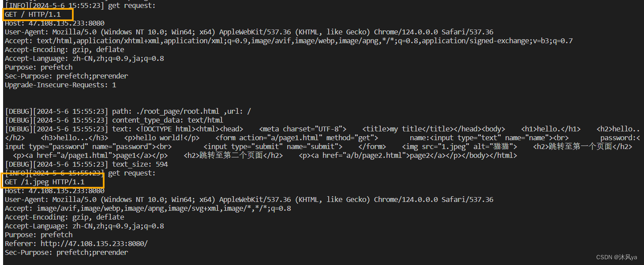644x265 pixels.
Task: Click the <title>my title</title> tag text
Action: (x=408, y=129)
